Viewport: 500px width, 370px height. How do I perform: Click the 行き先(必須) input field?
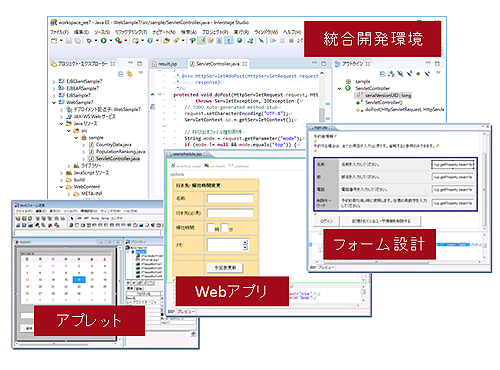pyautogui.click(x=230, y=213)
